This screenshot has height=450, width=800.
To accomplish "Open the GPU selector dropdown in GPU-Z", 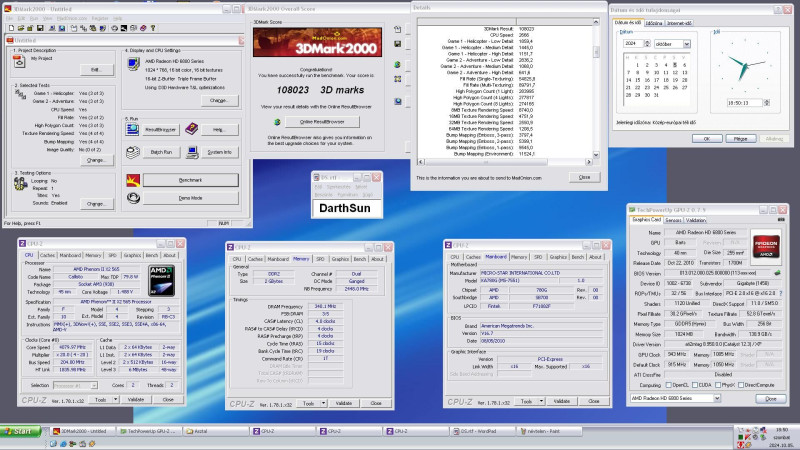I will tap(717, 398).
